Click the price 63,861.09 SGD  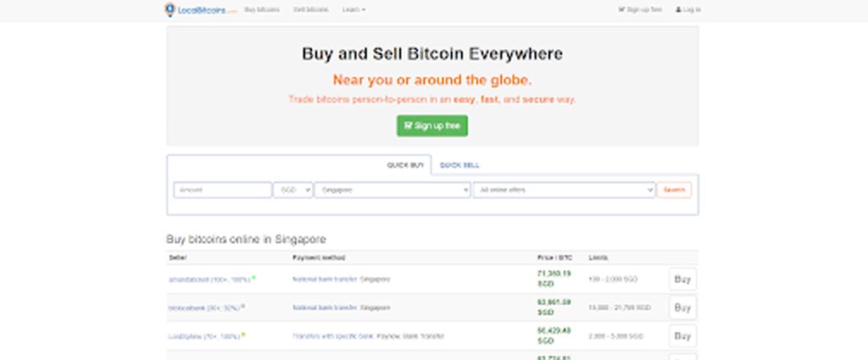coord(554,307)
